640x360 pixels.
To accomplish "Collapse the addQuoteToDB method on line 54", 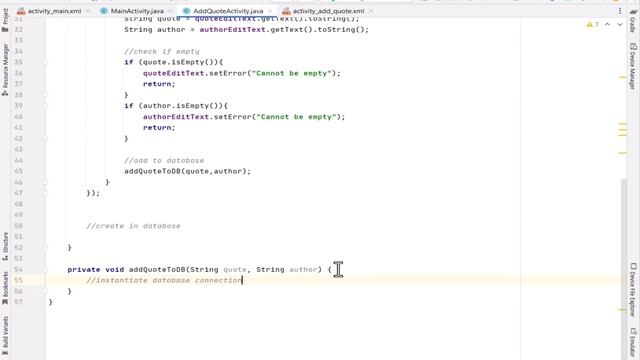I will (x=45, y=269).
